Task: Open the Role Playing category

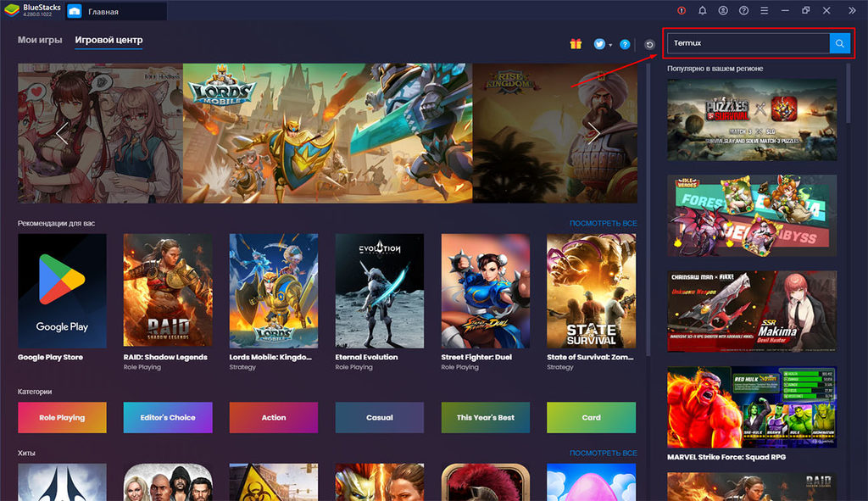Action: click(x=62, y=417)
